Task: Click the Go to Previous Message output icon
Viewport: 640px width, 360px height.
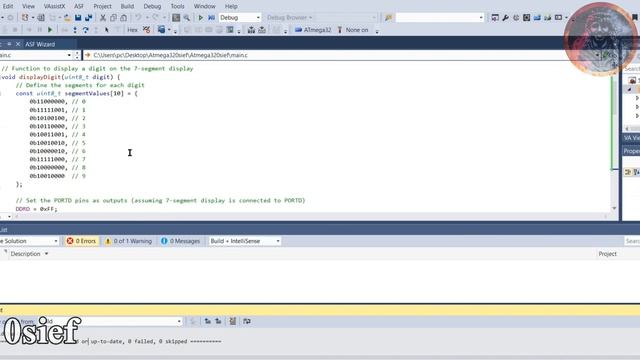Action: (207, 322)
